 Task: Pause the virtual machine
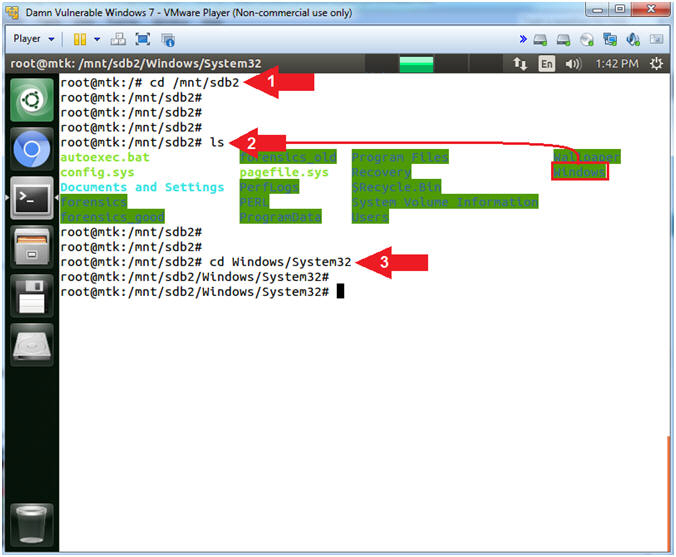click(x=80, y=40)
